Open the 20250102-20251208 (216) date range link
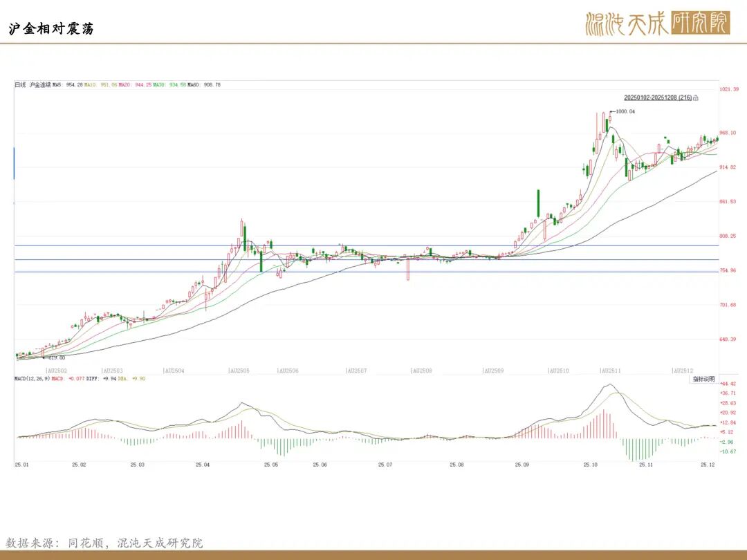 [658, 97]
